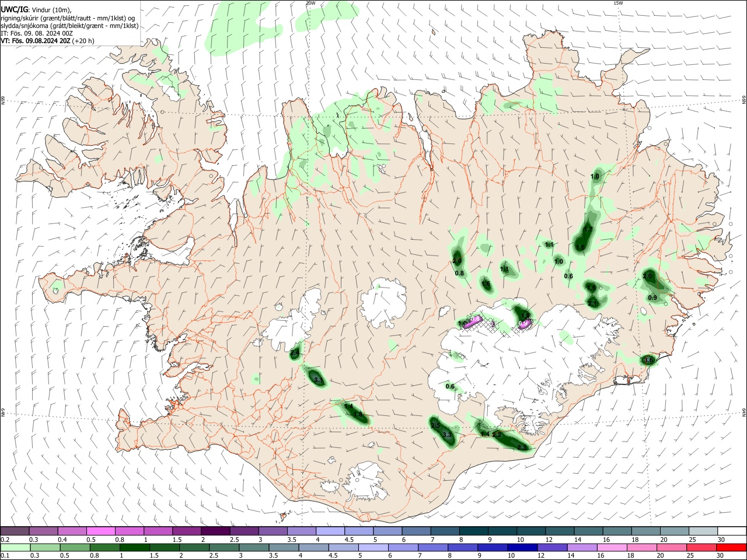Pick the dusky purple 0.2 snow legend swatch
Screen dimensions: 747x560
pos(15,531)
